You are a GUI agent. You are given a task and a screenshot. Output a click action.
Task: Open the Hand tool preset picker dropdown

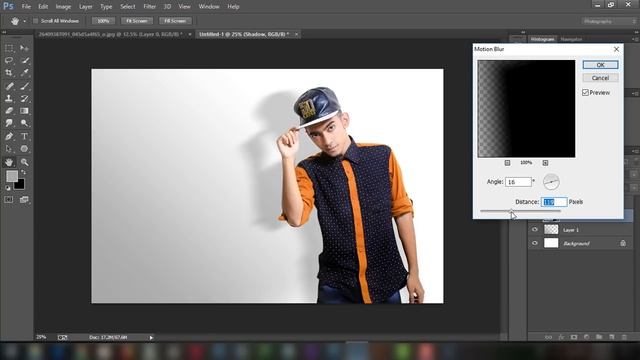click(x=24, y=21)
